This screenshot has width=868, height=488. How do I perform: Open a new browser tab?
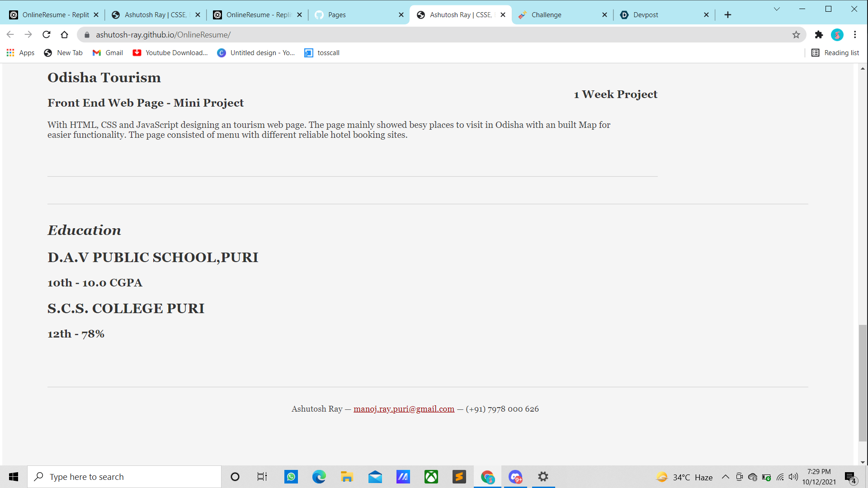728,15
